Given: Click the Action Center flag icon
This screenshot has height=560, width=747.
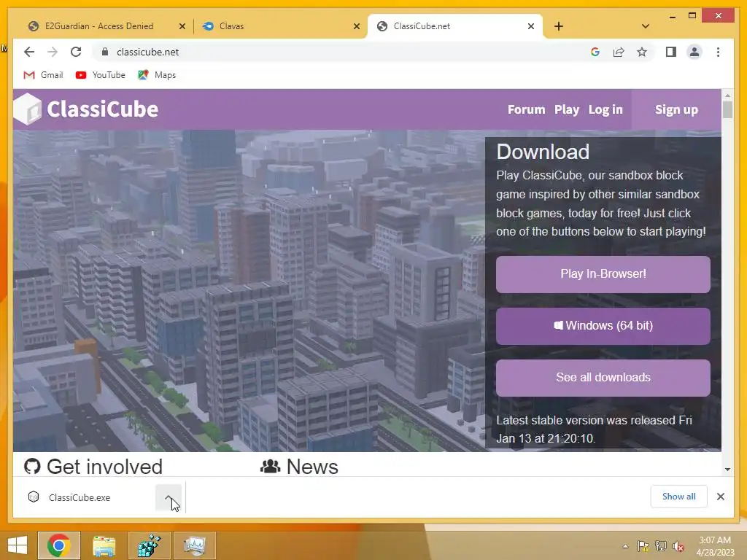Looking at the screenshot, I should (x=643, y=547).
